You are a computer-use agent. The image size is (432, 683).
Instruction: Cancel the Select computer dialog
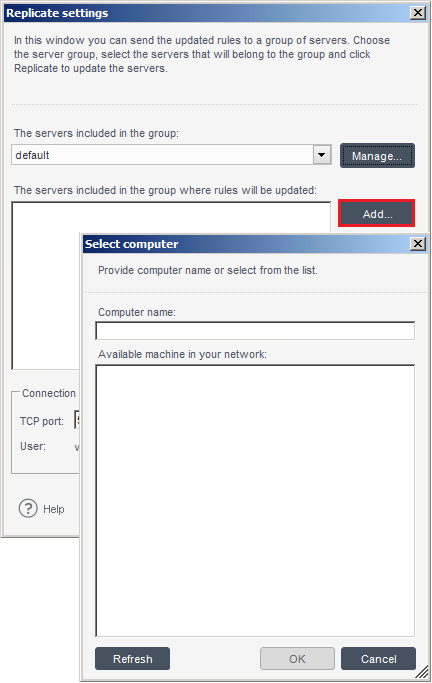378,658
